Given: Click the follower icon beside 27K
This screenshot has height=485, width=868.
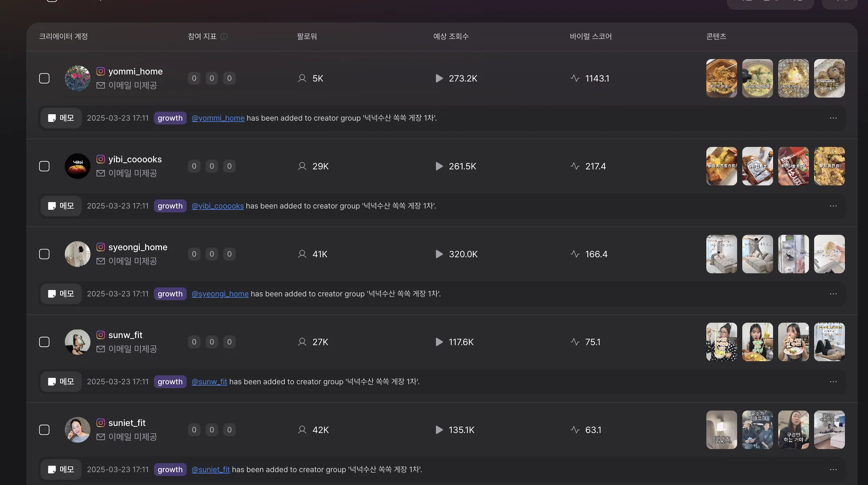Looking at the screenshot, I should click(x=302, y=342).
